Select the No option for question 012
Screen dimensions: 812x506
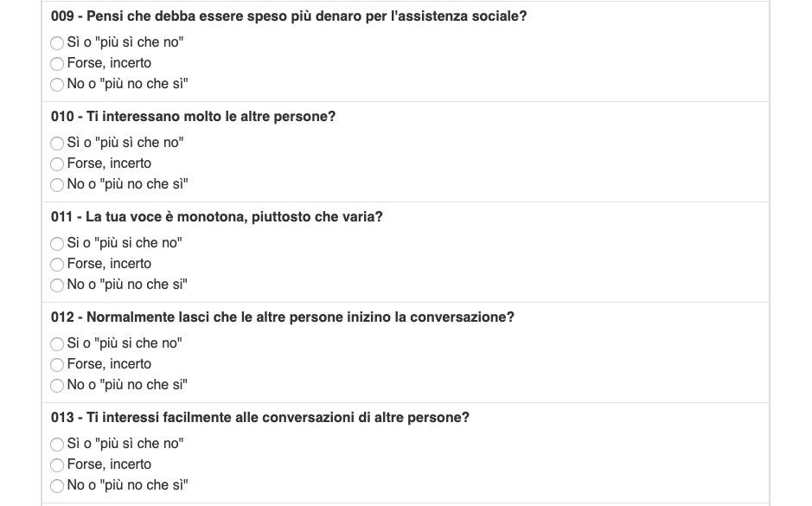[57, 385]
